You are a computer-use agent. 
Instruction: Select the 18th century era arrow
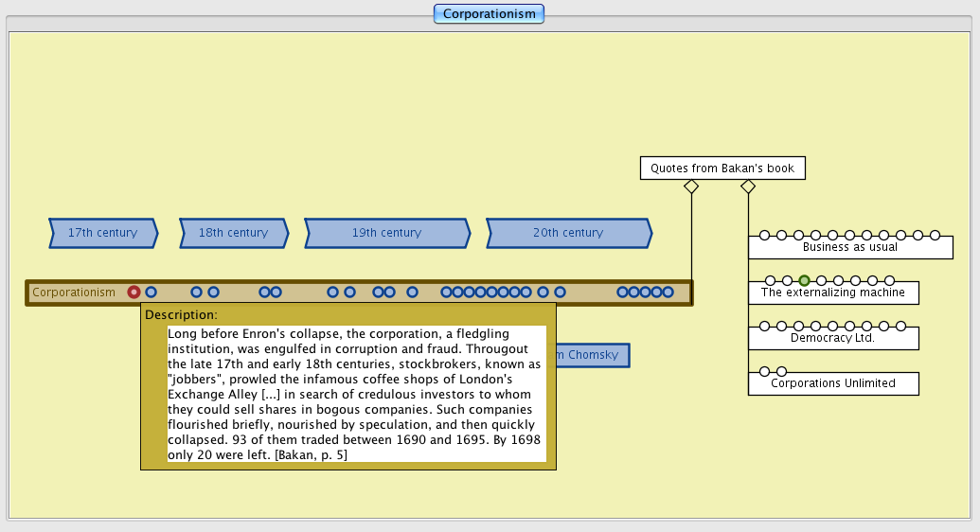coord(234,233)
